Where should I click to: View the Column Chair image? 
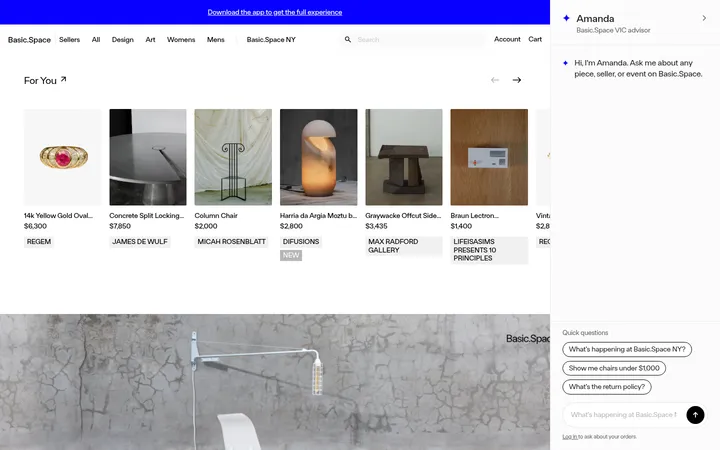pyautogui.click(x=233, y=157)
